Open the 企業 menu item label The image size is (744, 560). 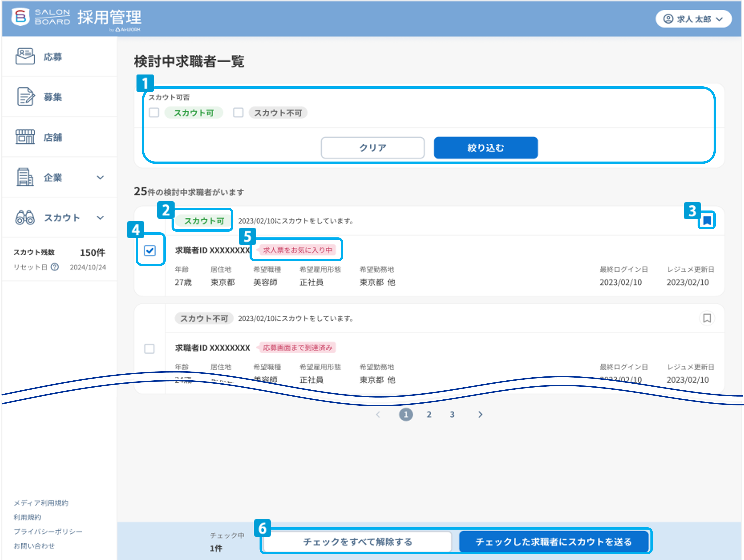(53, 177)
